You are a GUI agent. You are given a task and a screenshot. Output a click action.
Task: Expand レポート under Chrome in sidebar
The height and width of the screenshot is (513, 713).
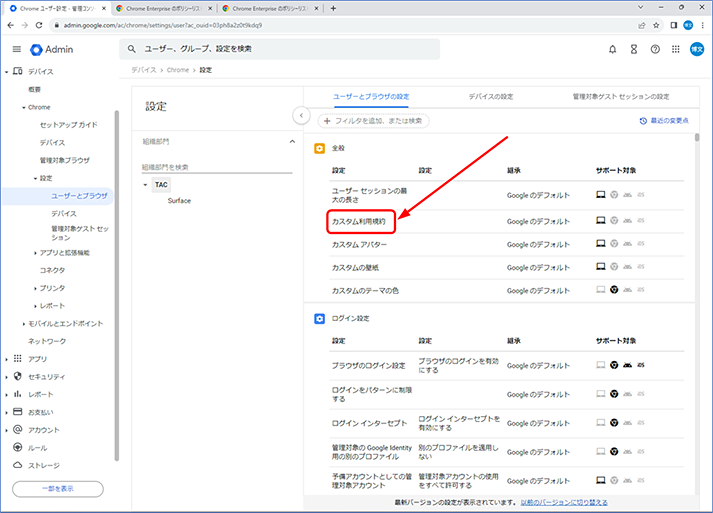point(35,306)
